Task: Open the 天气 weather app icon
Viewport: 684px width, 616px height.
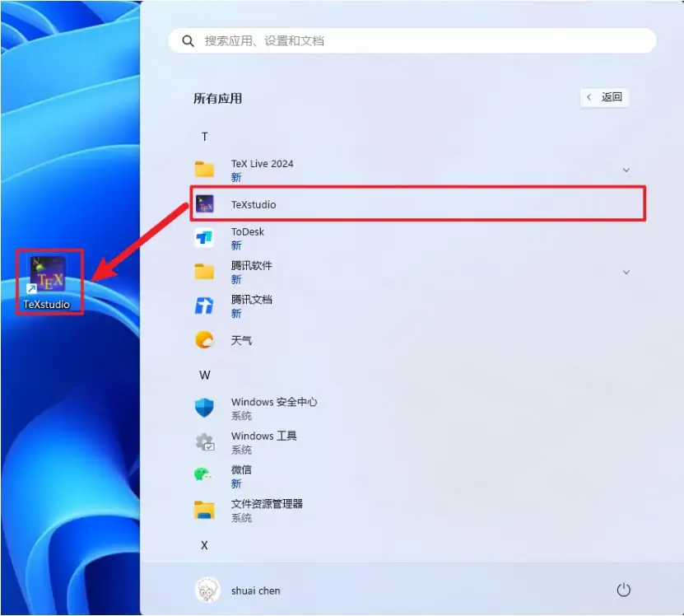Action: [204, 340]
